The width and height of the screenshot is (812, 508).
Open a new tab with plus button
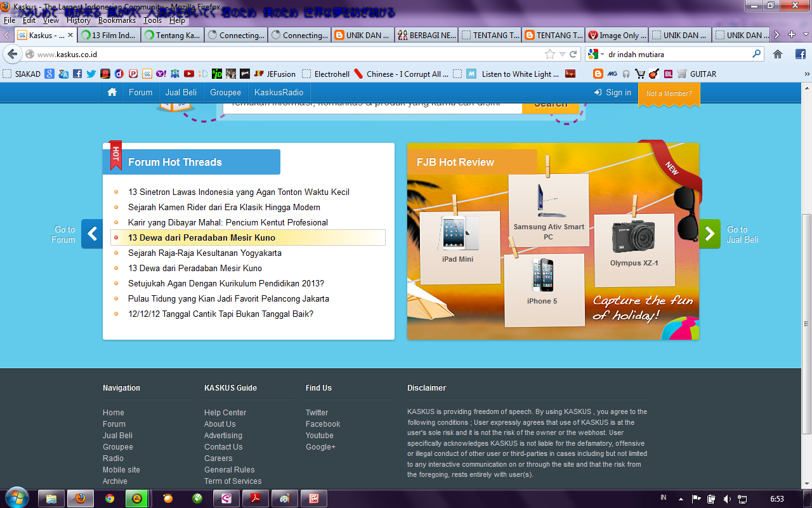click(791, 35)
